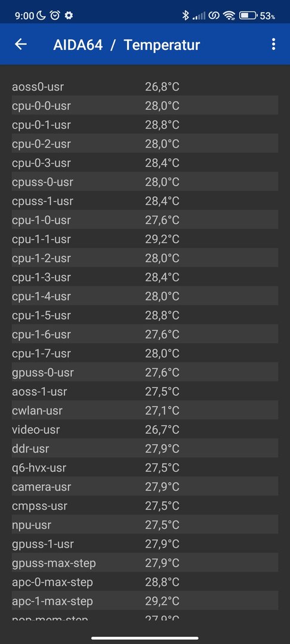The width and height of the screenshot is (290, 644).
Task: Click the AIDA64 / Temperatur title
Action: [x=127, y=44]
